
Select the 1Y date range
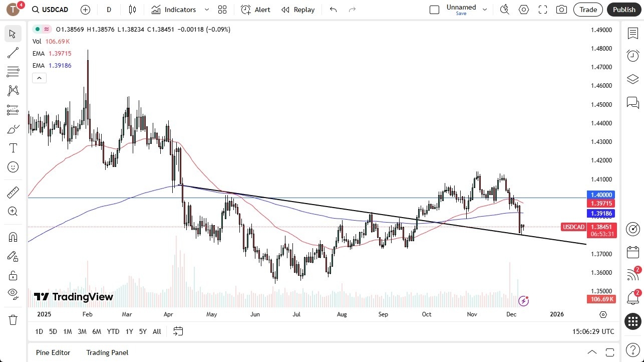129,331
